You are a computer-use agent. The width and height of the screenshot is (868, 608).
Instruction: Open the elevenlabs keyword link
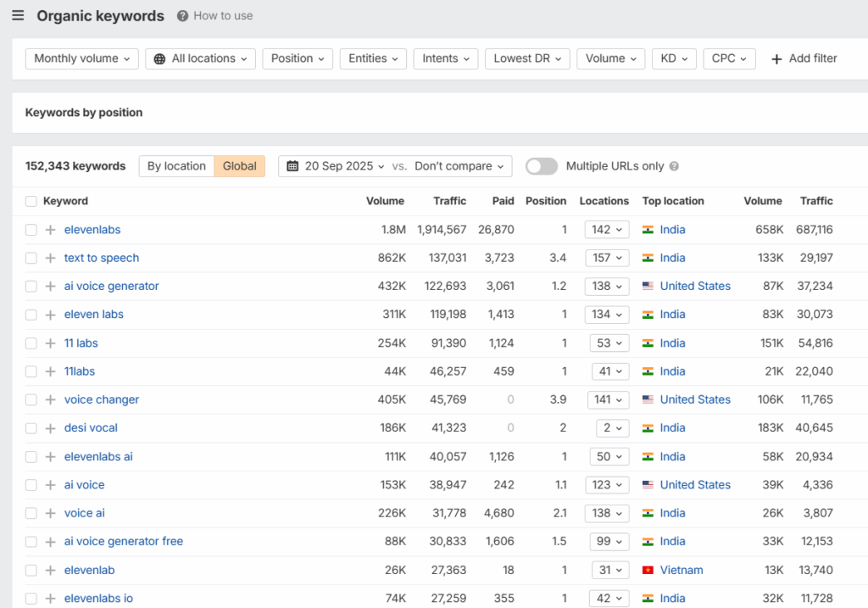point(92,230)
